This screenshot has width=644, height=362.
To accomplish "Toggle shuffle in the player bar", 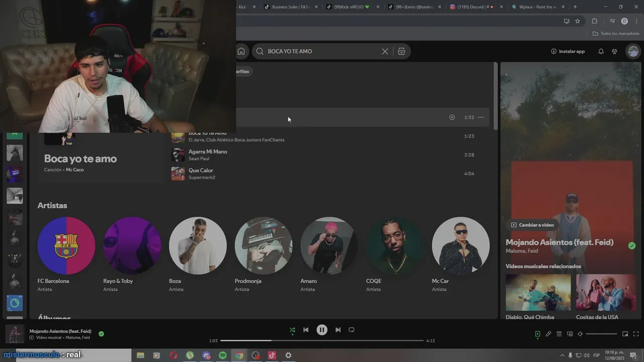I will 292,330.
